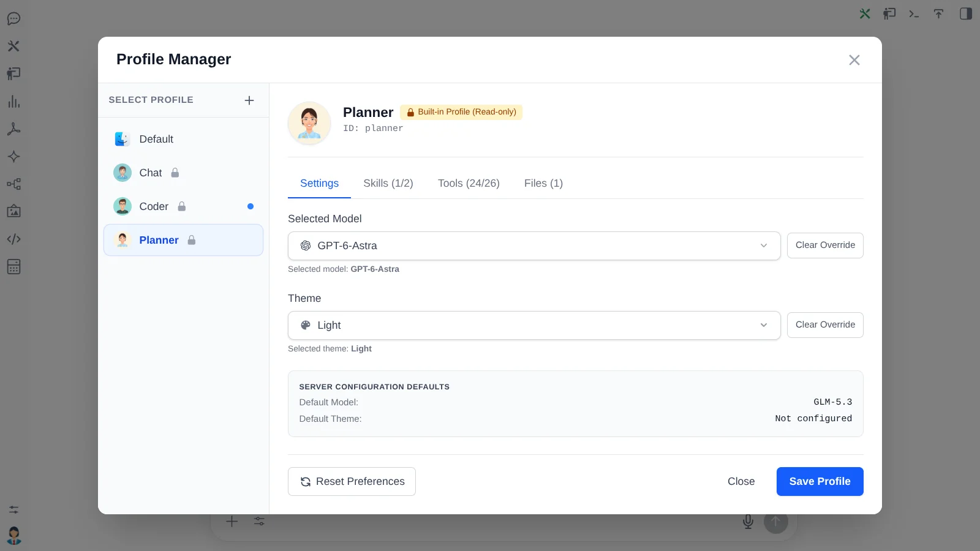Open the Files (1) tab
Screen dimensions: 980x551
coord(543,183)
